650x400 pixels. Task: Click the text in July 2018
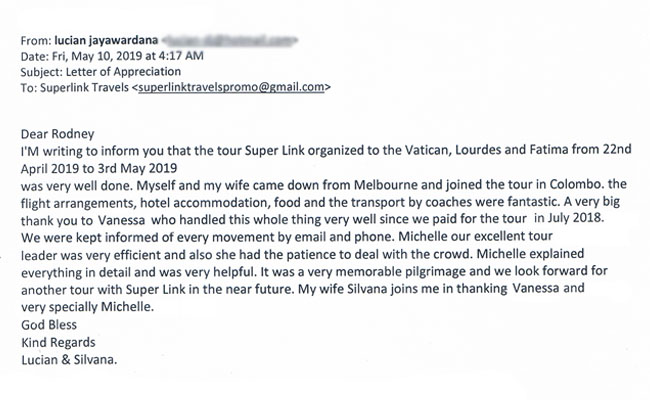click(x=569, y=218)
